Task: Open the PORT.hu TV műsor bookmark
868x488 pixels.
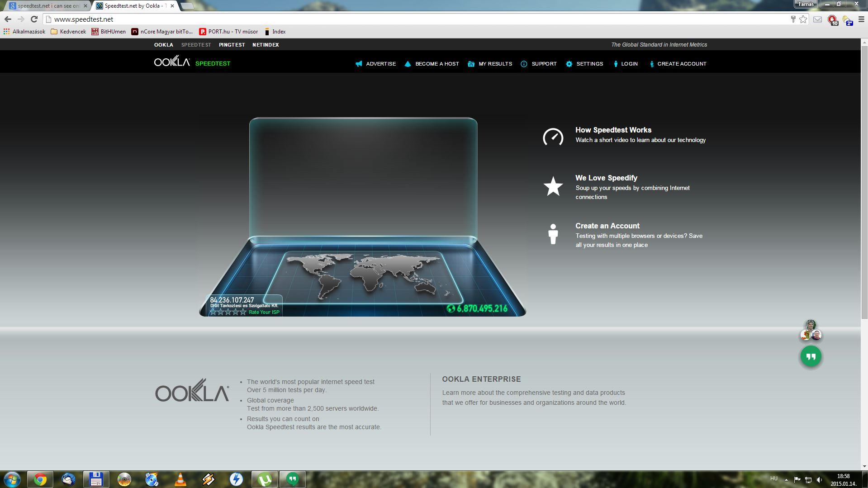Action: click(228, 32)
